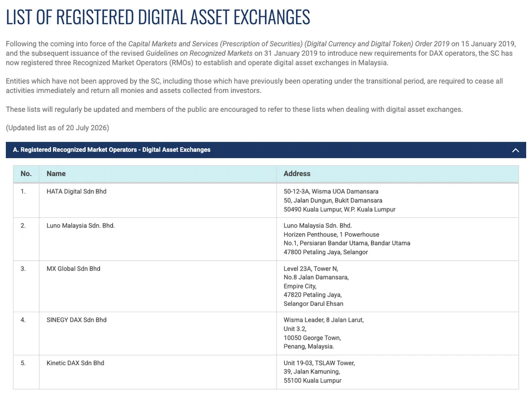Click address line 'No.8 Jalan Damansara,'

coord(316,277)
